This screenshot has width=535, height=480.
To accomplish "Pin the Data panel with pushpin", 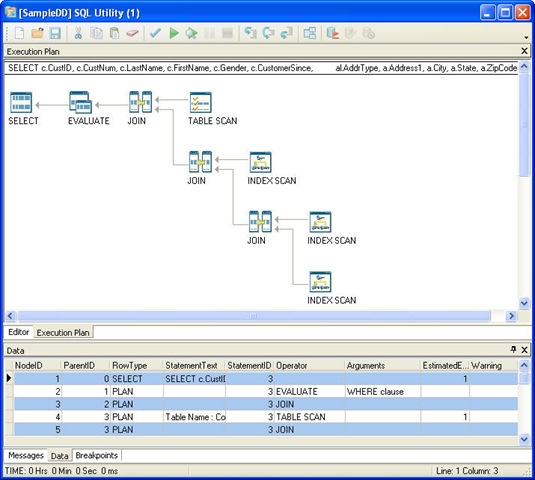I will [513, 349].
